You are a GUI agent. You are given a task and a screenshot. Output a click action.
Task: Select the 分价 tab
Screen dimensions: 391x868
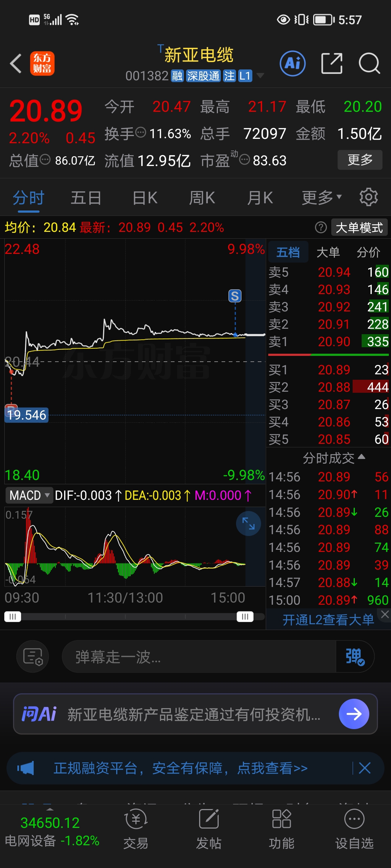[x=369, y=252]
